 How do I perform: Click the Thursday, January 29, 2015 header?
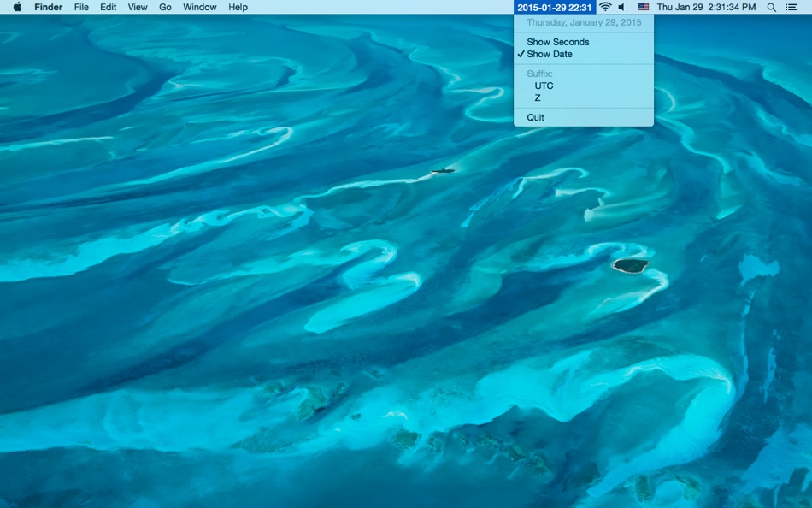tap(583, 22)
